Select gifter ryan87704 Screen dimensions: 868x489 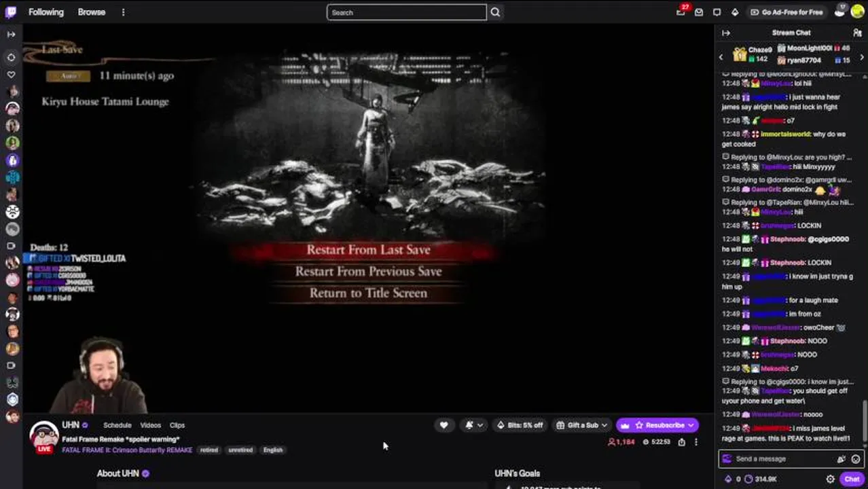coord(814,60)
